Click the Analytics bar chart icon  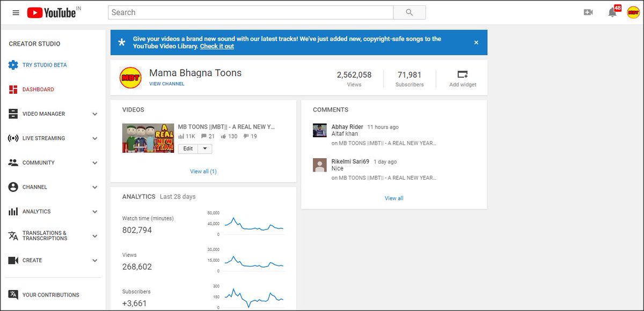pyautogui.click(x=13, y=211)
